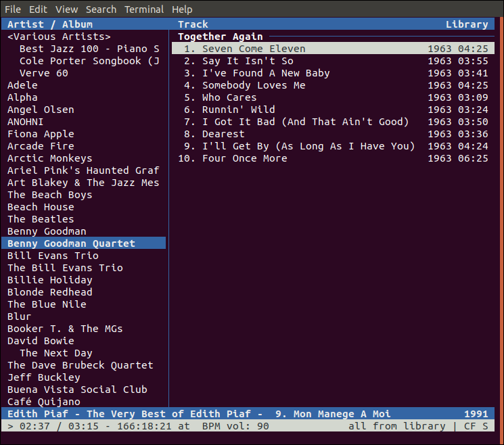Select album The Next Day

(56, 353)
